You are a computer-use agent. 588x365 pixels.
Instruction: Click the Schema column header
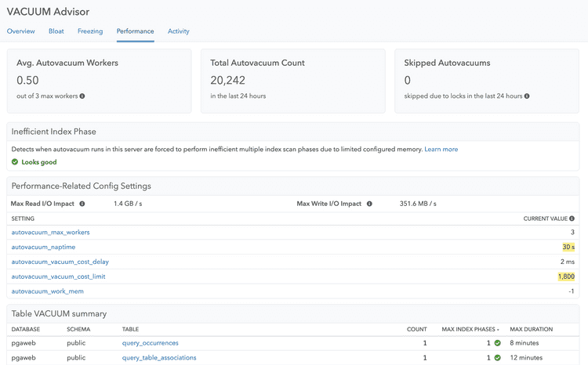[78, 330]
